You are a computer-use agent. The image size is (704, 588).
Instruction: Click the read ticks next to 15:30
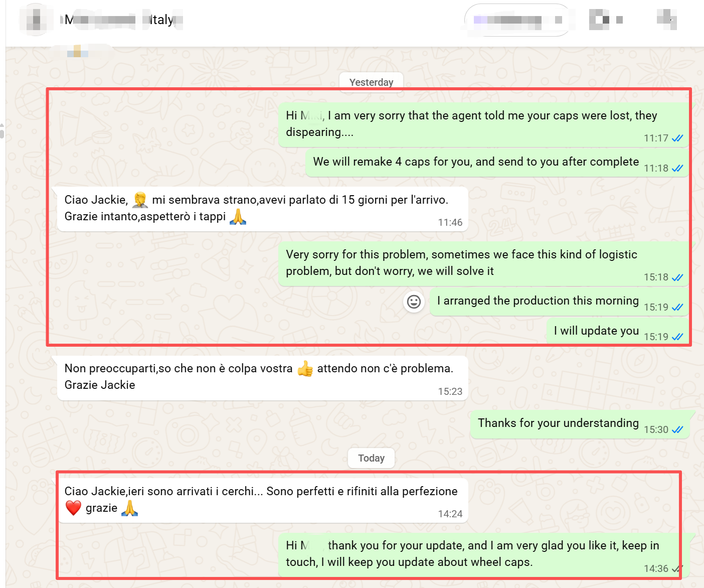pos(677,430)
